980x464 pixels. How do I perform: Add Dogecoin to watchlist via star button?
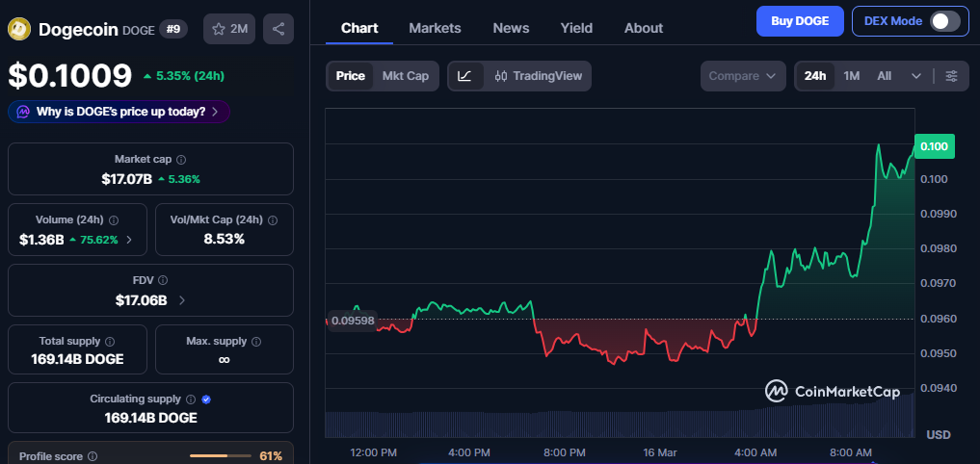[x=229, y=29]
